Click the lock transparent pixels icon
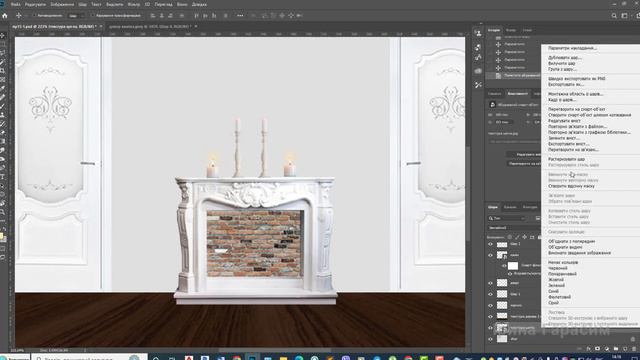Screen dimensions: 640x360 (x=510, y=237)
